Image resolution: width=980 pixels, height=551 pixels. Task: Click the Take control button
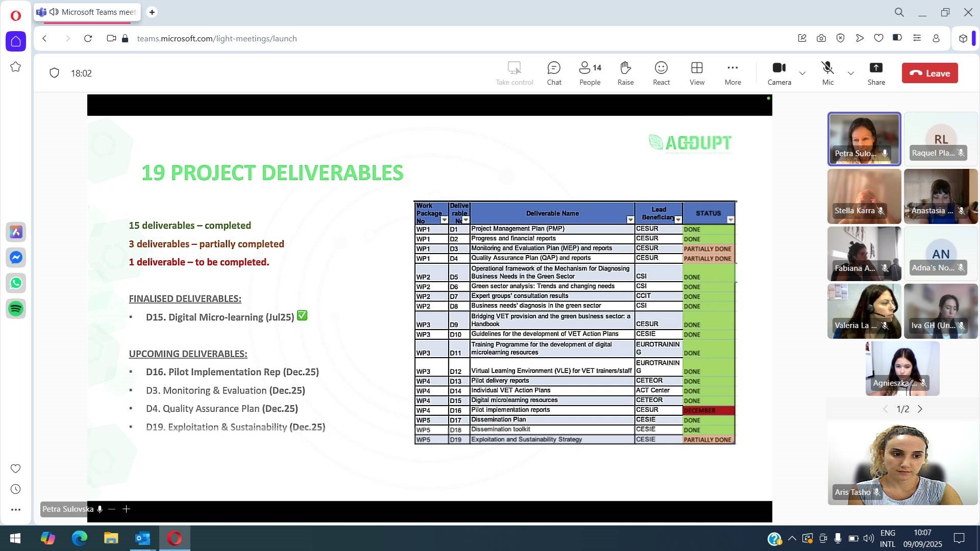[514, 73]
